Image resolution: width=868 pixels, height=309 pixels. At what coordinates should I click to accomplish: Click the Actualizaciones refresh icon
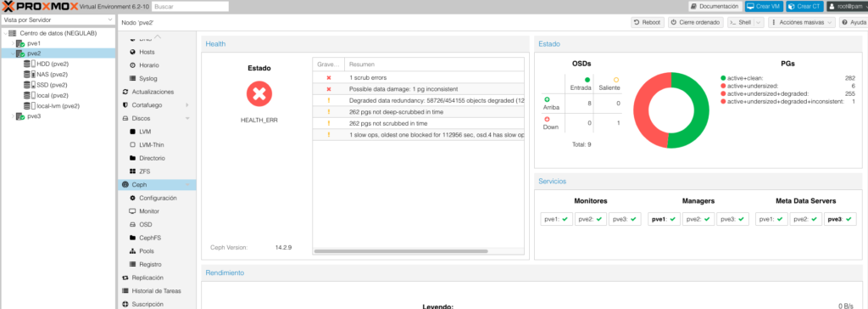coord(125,92)
